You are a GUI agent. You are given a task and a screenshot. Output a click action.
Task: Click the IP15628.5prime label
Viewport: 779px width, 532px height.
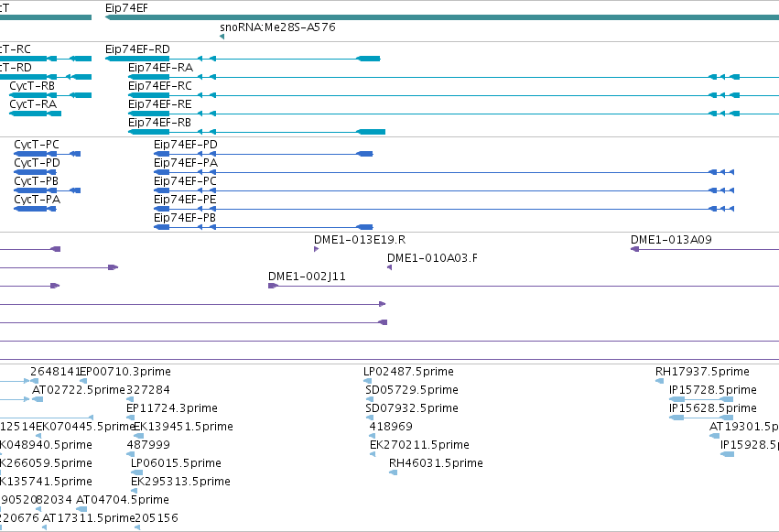(x=713, y=408)
